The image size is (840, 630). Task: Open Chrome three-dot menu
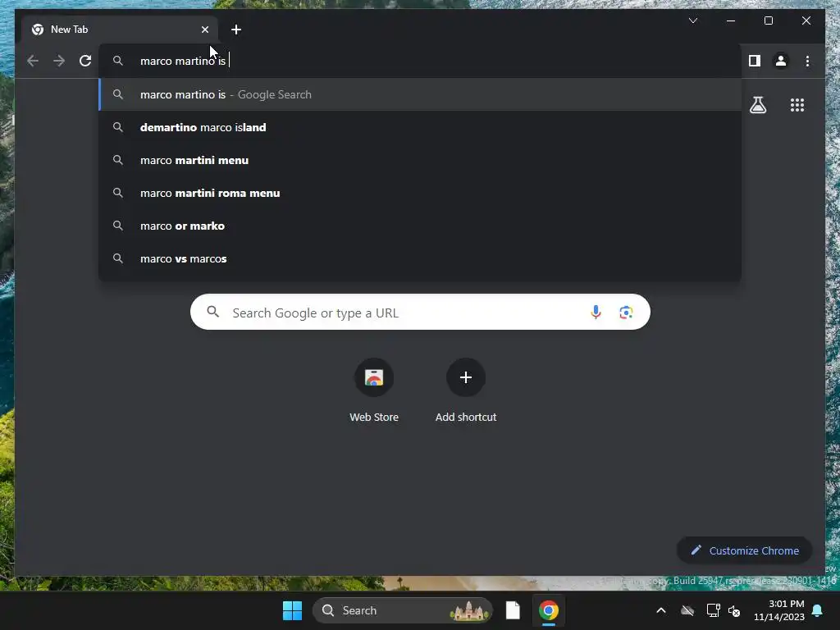point(807,61)
